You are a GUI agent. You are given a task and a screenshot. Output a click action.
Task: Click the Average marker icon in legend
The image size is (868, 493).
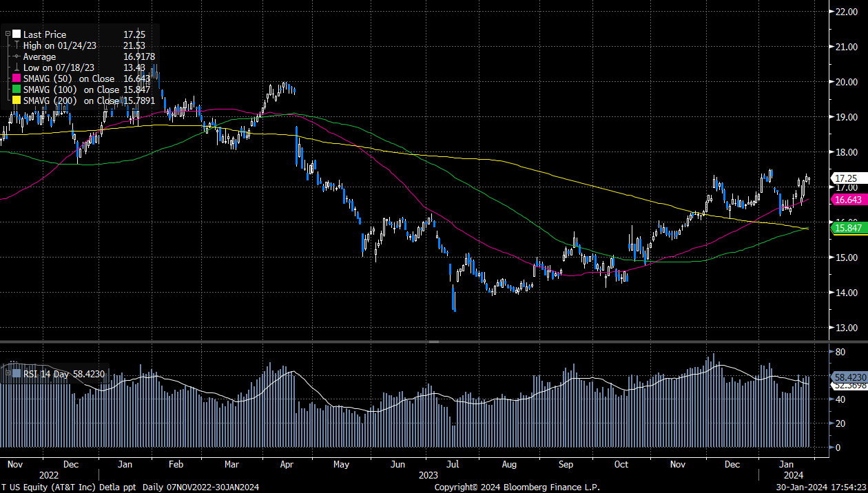(x=17, y=56)
